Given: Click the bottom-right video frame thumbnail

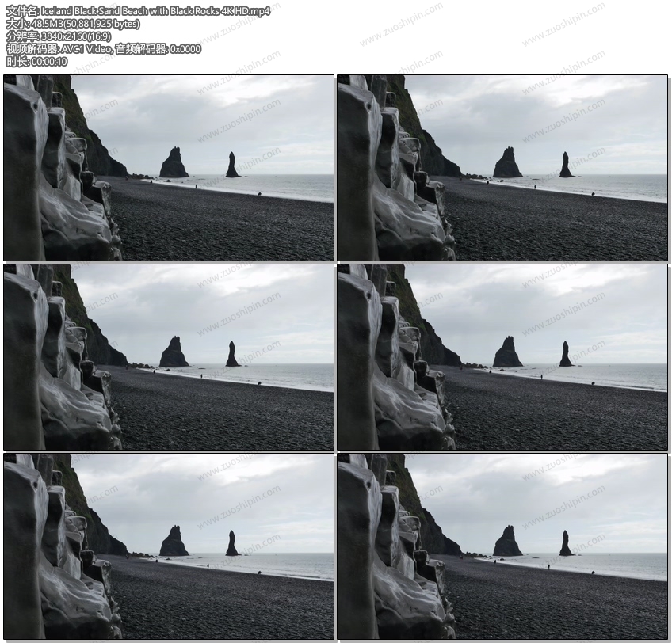Looking at the screenshot, I should click(x=502, y=546).
